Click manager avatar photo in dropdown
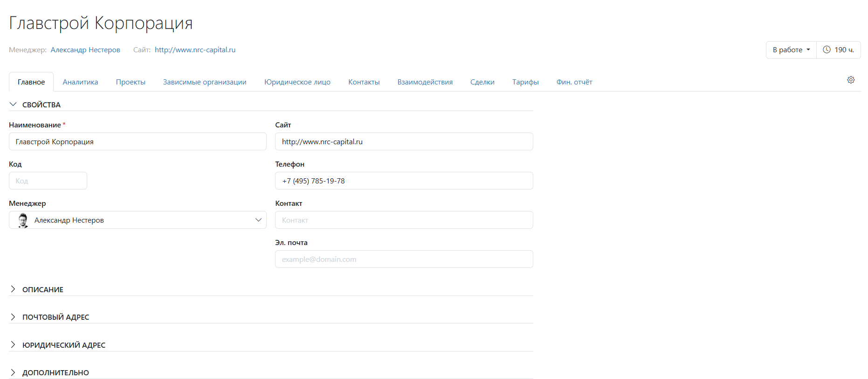 (23, 220)
